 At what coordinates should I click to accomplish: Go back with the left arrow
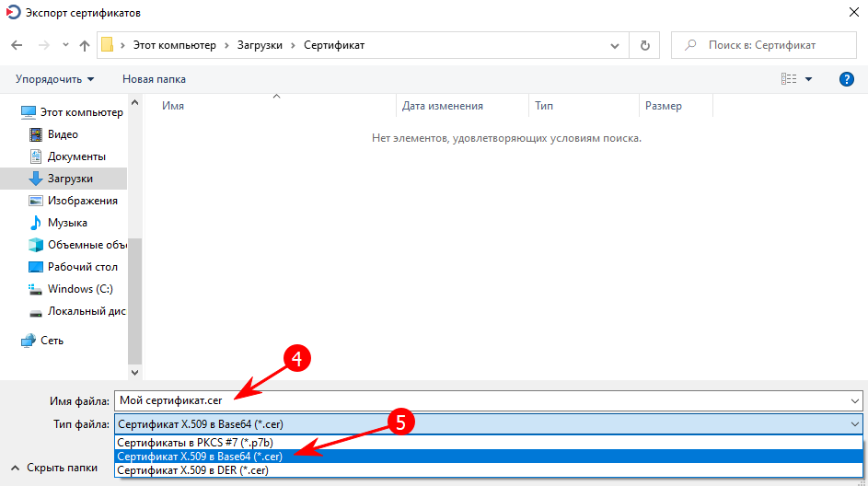(17, 45)
